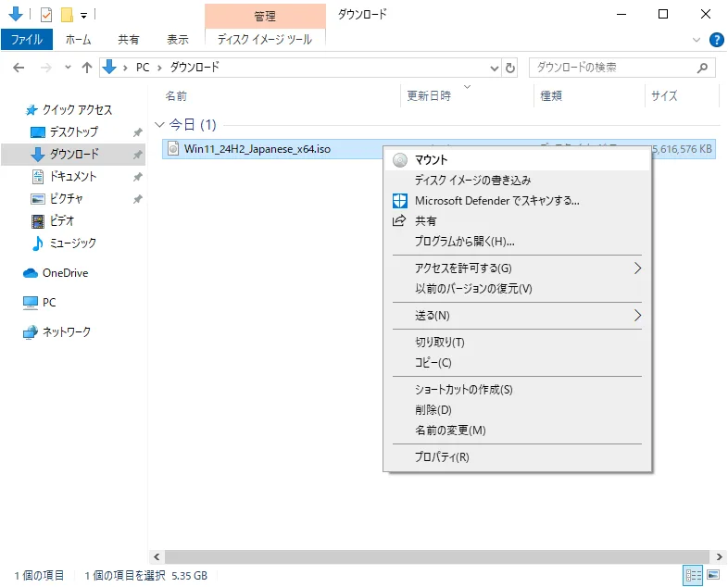This screenshot has height=587, width=728.
Task: Expand the ribbon with the chevron
Action: tap(696, 40)
